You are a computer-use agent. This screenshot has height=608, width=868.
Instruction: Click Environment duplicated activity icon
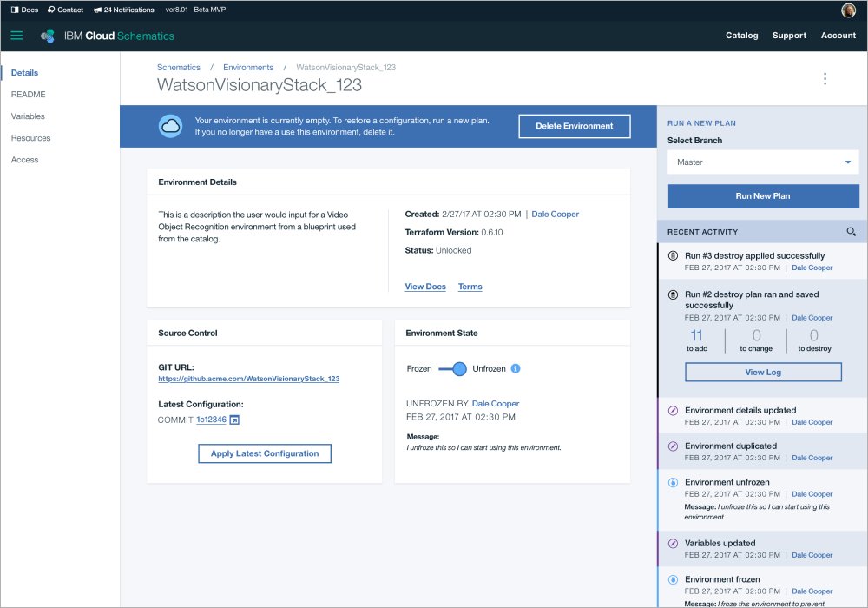(x=674, y=446)
